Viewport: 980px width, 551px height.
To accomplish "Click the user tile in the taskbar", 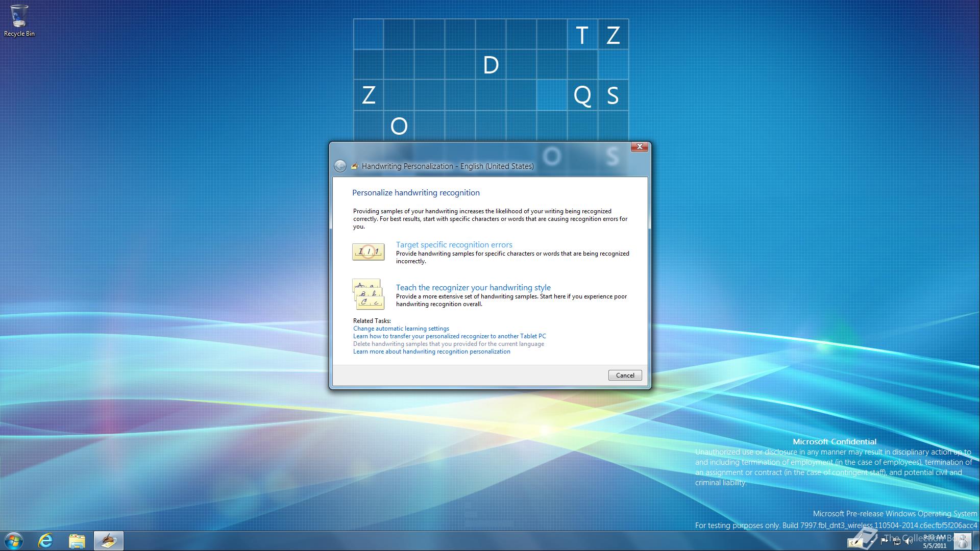I will (x=963, y=541).
